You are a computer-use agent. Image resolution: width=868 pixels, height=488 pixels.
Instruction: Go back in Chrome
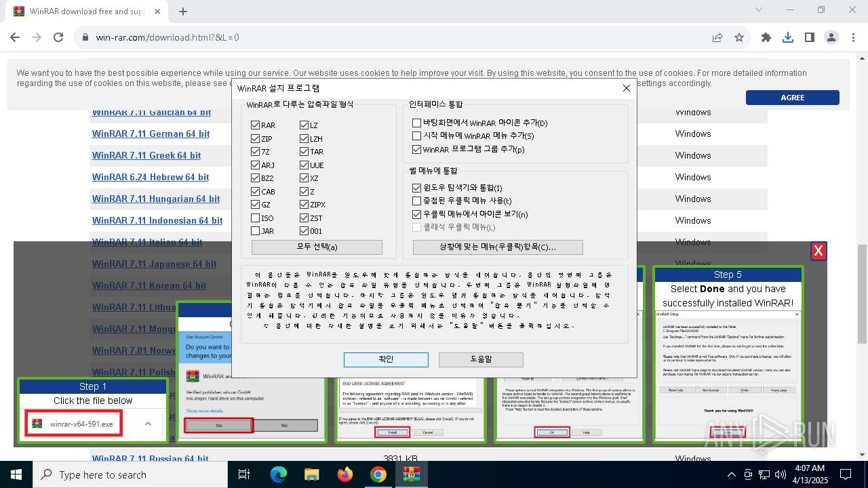[x=16, y=38]
